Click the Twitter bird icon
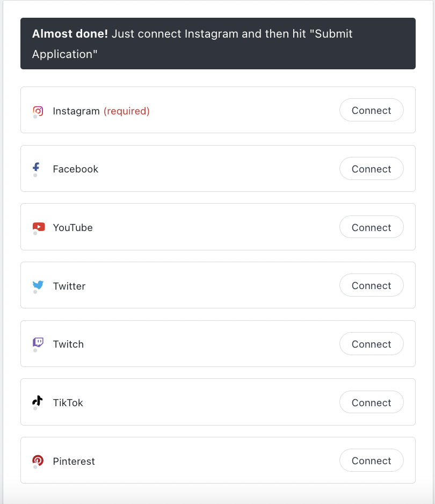Screen dimensions: 435x504 coord(38,285)
